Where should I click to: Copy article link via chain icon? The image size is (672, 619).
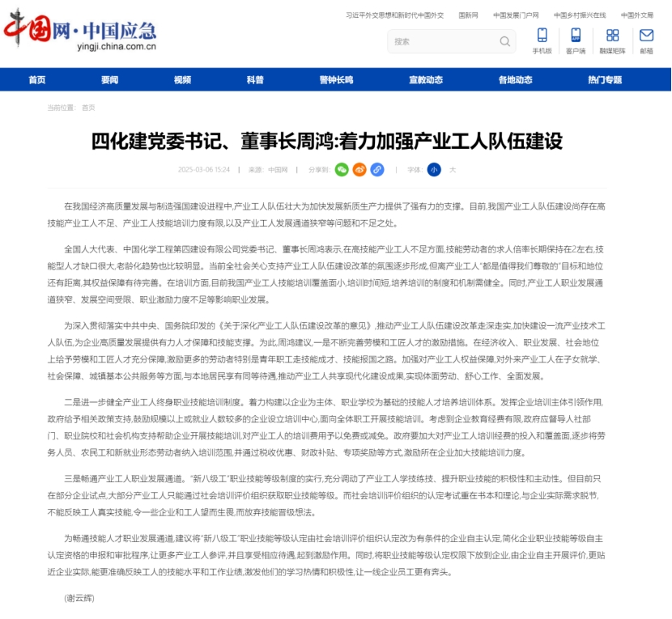377,170
